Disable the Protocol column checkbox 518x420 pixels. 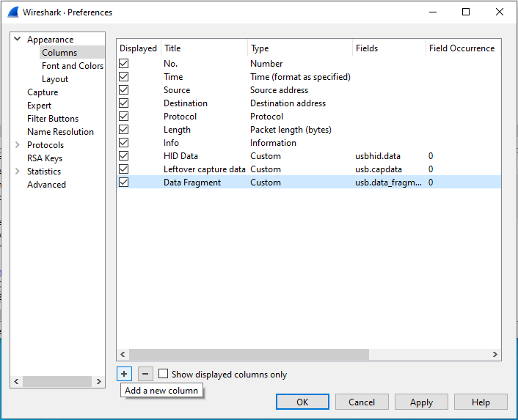(x=124, y=116)
